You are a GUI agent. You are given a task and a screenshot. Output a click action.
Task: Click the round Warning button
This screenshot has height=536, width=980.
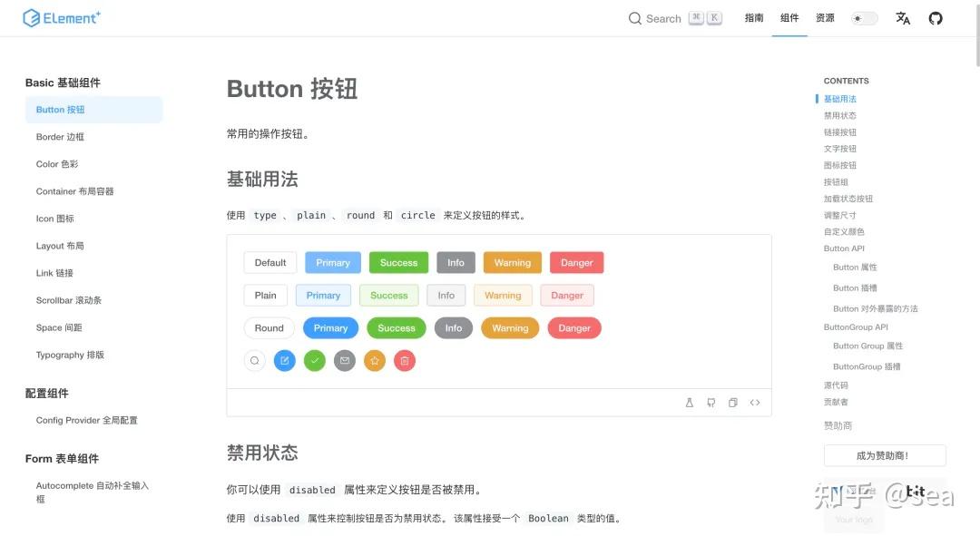pyautogui.click(x=510, y=328)
